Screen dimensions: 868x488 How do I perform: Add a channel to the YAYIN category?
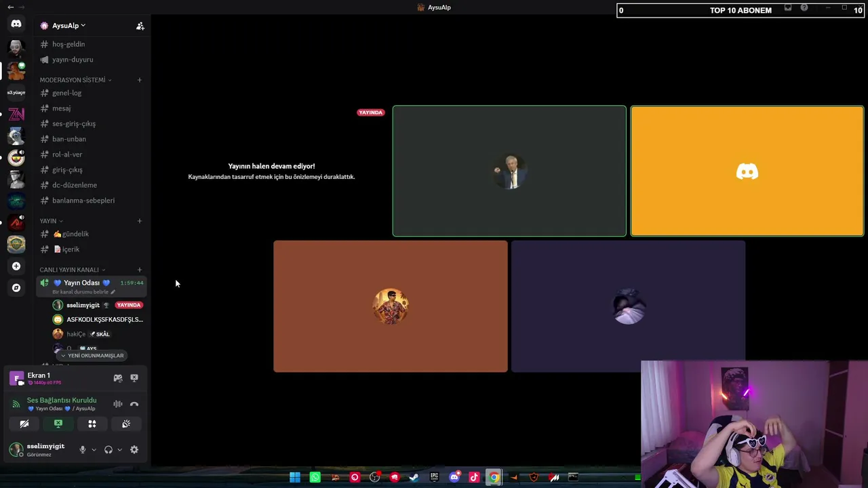point(140,221)
